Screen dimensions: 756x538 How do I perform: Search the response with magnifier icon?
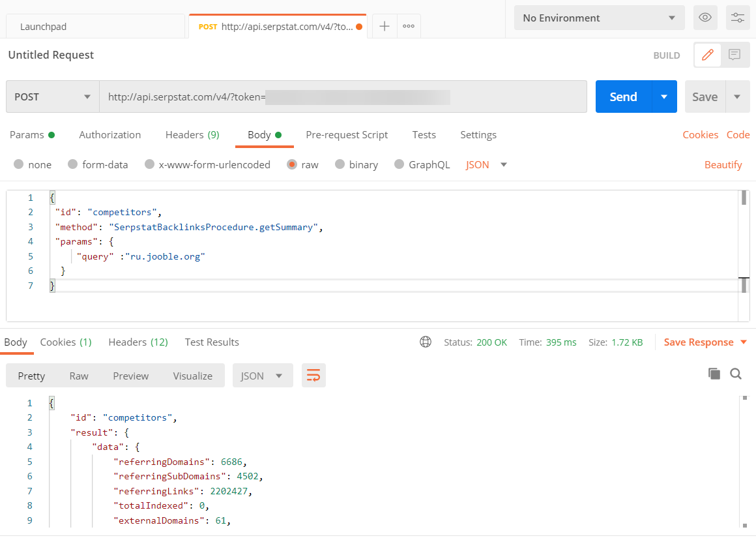tap(736, 374)
